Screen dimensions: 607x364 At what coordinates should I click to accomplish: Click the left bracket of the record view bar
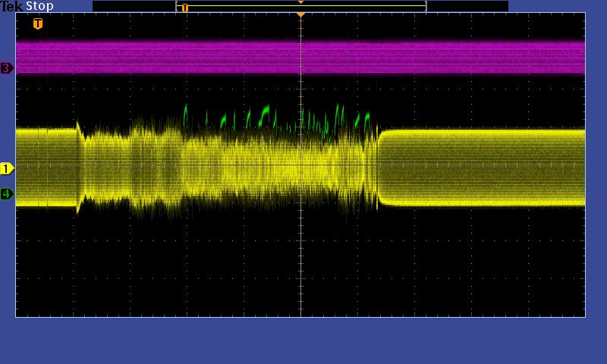(x=177, y=6)
